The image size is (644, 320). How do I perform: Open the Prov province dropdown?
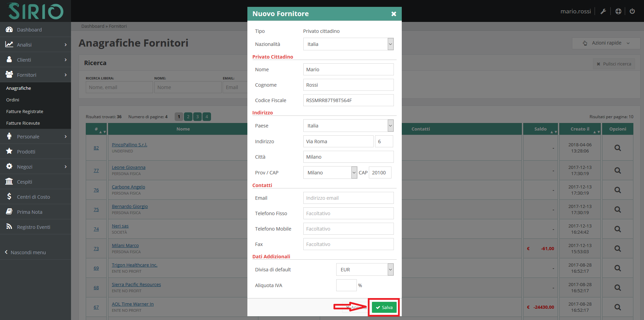point(330,173)
